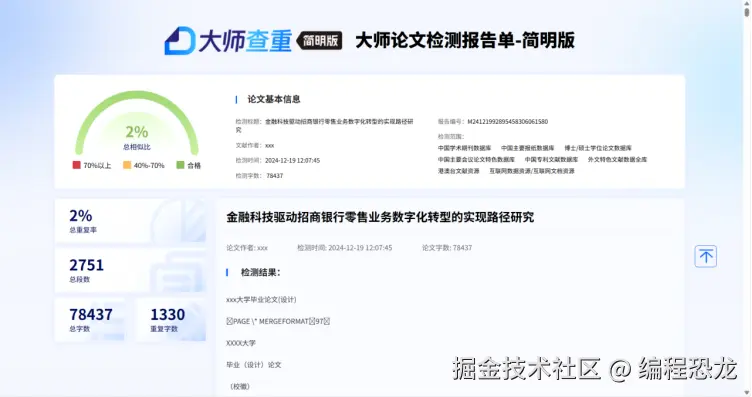Click 中国主要会议论文特色数据库 entry
This screenshot has height=397, width=752.
tap(476, 160)
